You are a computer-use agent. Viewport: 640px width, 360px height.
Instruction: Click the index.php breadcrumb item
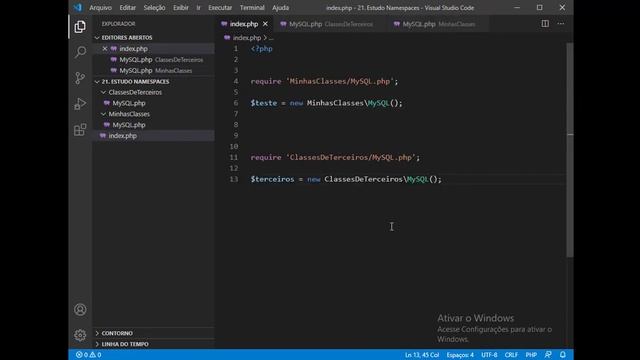(x=247, y=38)
